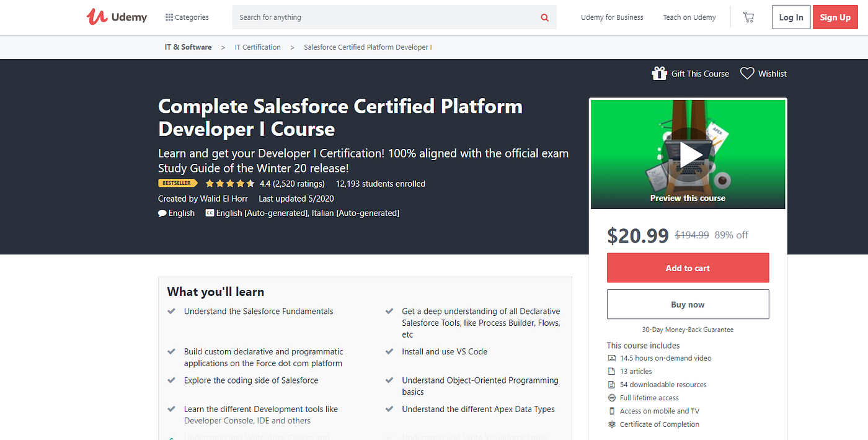868x440 pixels.
Task: Click the five-star rating stars
Action: [229, 184]
